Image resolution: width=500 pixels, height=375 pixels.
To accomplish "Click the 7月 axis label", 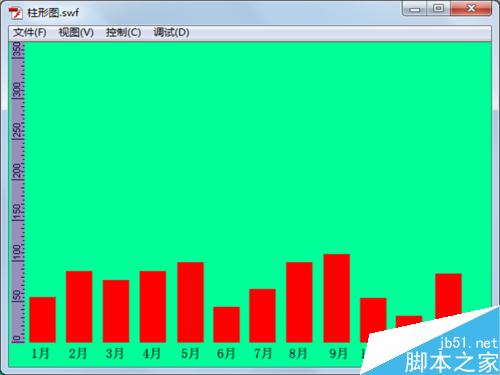I will (x=263, y=353).
